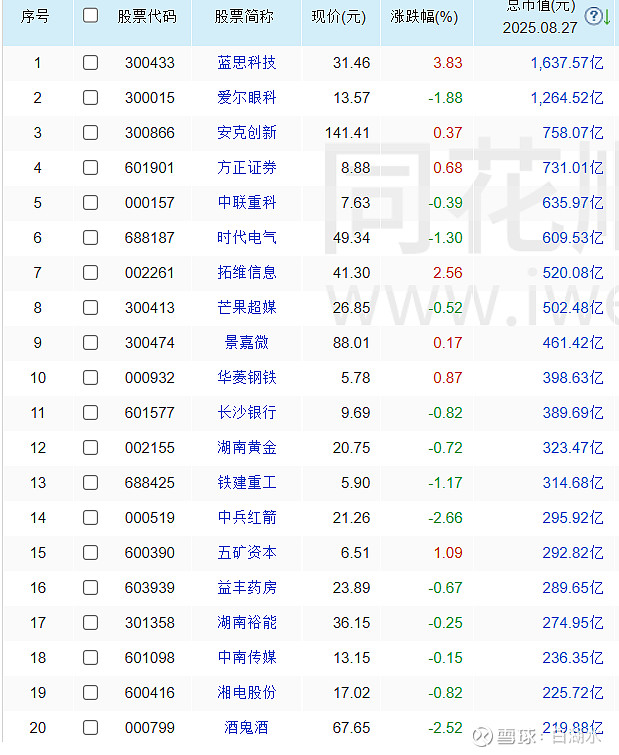Click the price 88.01
619x755 pixels.
(x=351, y=343)
